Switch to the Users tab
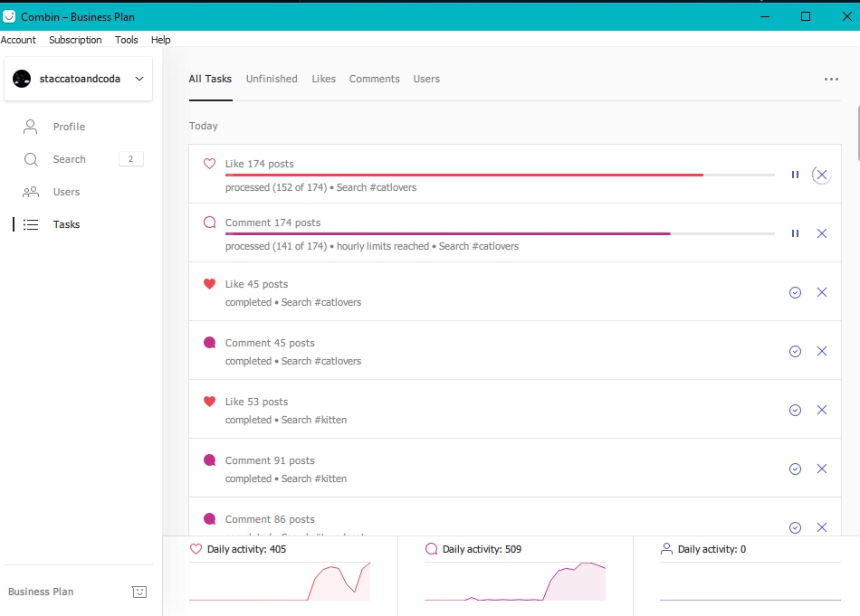Screen dimensions: 860x616 pyautogui.click(x=426, y=79)
